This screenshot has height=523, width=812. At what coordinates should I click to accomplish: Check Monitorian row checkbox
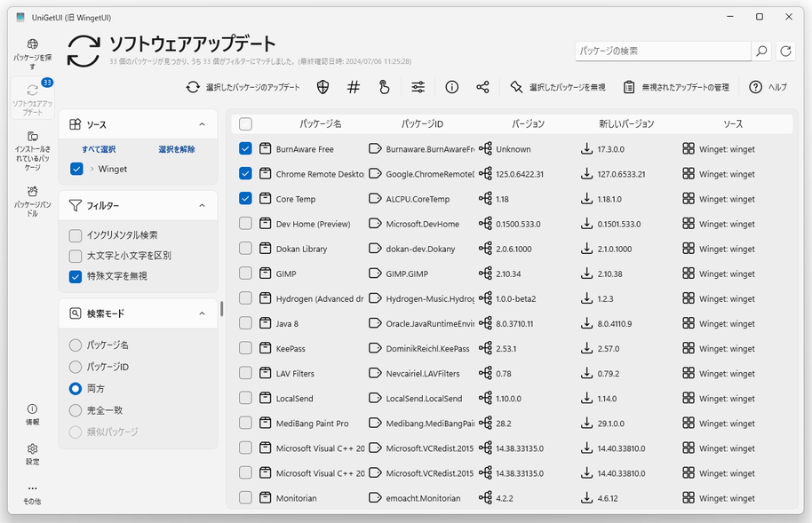point(245,497)
